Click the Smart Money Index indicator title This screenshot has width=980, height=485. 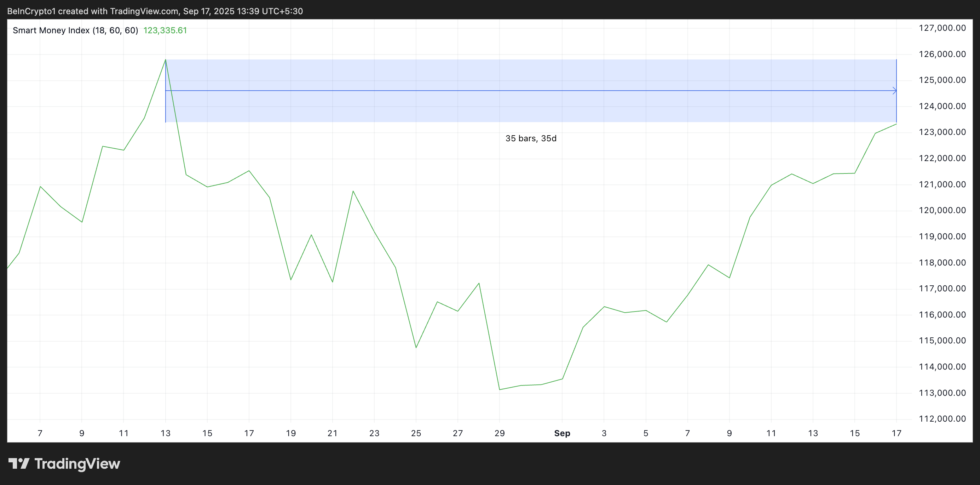click(x=75, y=30)
